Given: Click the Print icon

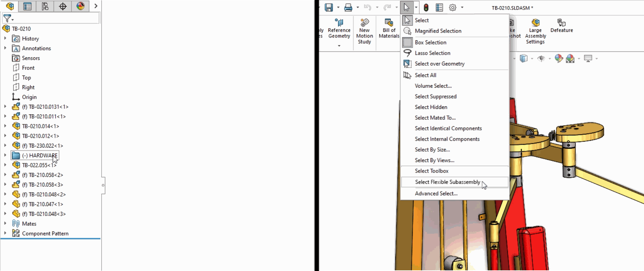Looking at the screenshot, I should 348,7.
